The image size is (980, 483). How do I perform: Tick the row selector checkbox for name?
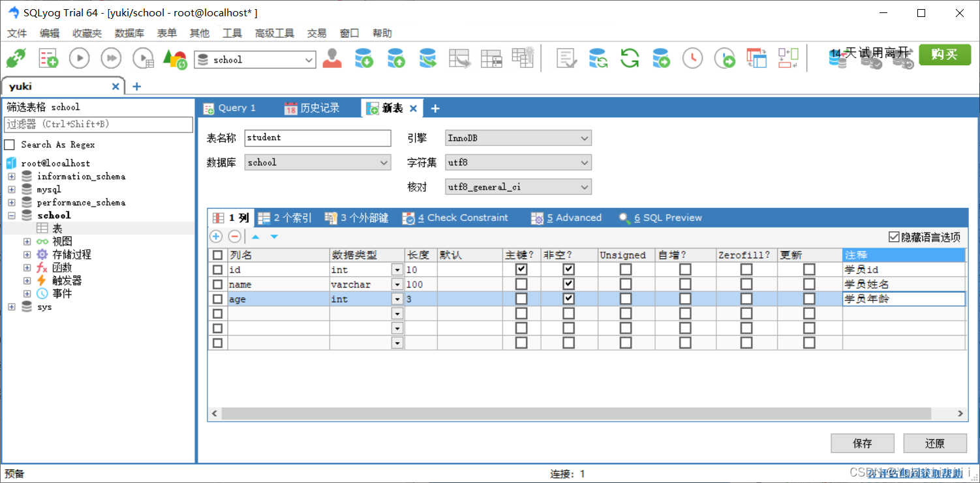coord(218,284)
